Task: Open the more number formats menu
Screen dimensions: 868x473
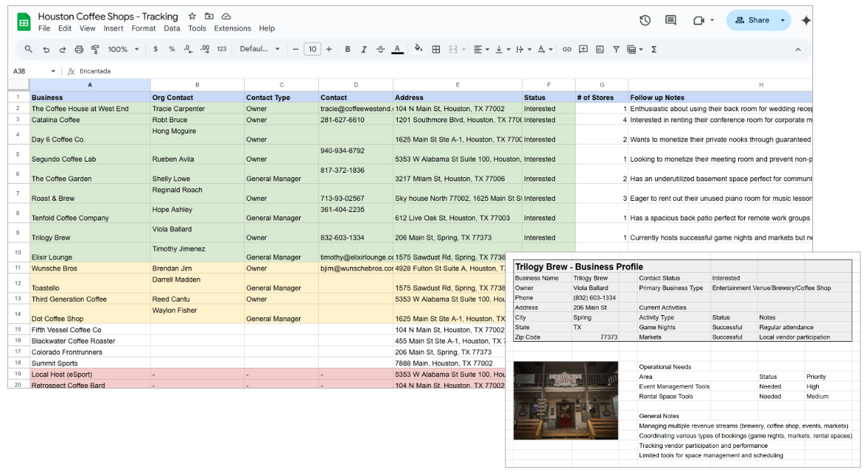Action: point(221,49)
